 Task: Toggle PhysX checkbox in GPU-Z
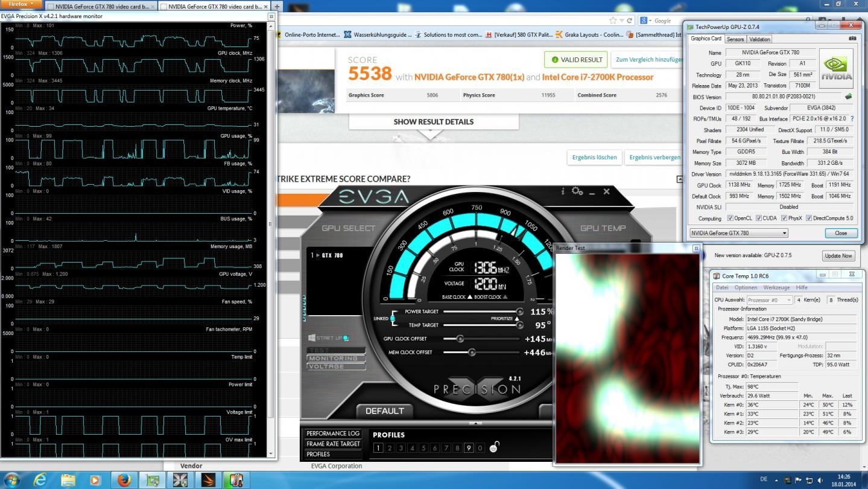tap(784, 218)
